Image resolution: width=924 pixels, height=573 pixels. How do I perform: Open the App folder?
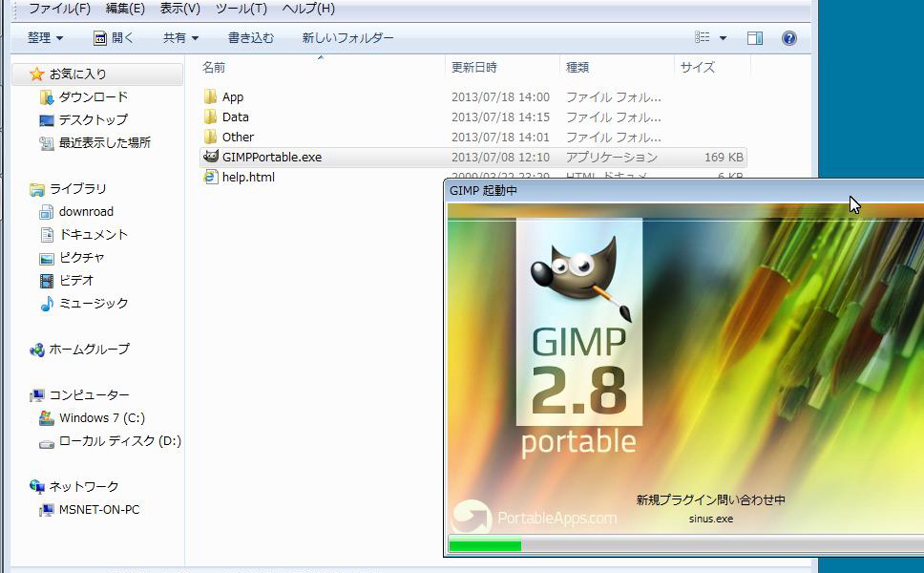[232, 96]
